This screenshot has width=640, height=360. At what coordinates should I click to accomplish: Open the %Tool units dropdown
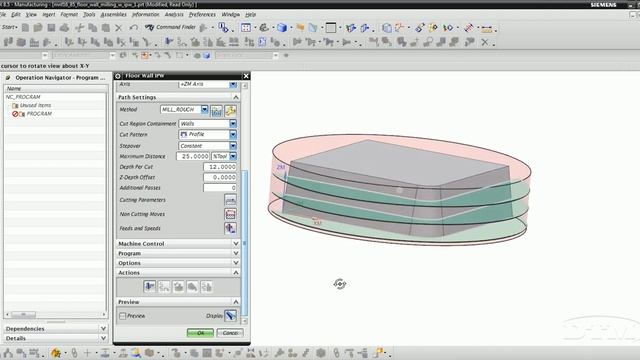click(x=233, y=156)
